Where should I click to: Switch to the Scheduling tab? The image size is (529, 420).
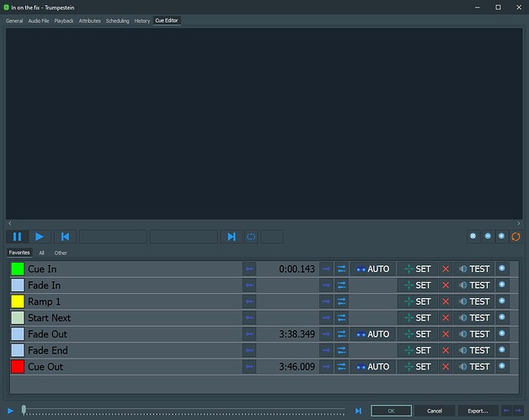[117, 20]
